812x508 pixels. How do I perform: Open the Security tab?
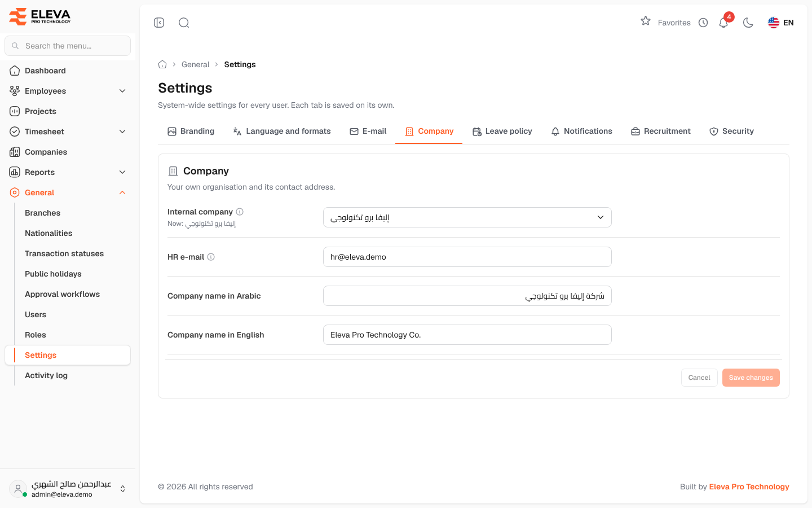pos(731,131)
